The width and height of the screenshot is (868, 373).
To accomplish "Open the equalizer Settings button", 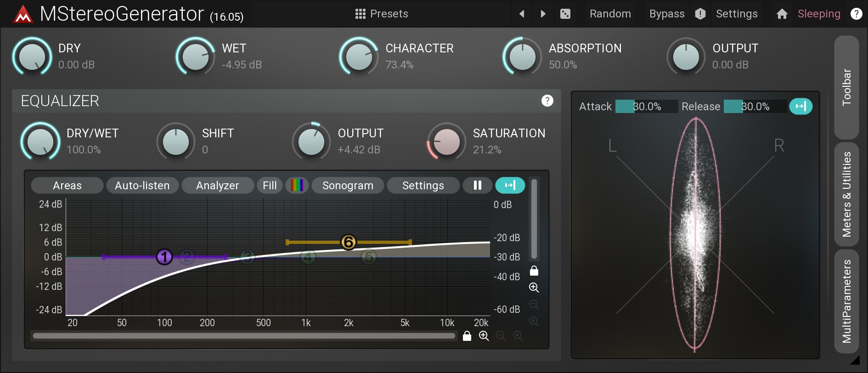I will pyautogui.click(x=423, y=186).
